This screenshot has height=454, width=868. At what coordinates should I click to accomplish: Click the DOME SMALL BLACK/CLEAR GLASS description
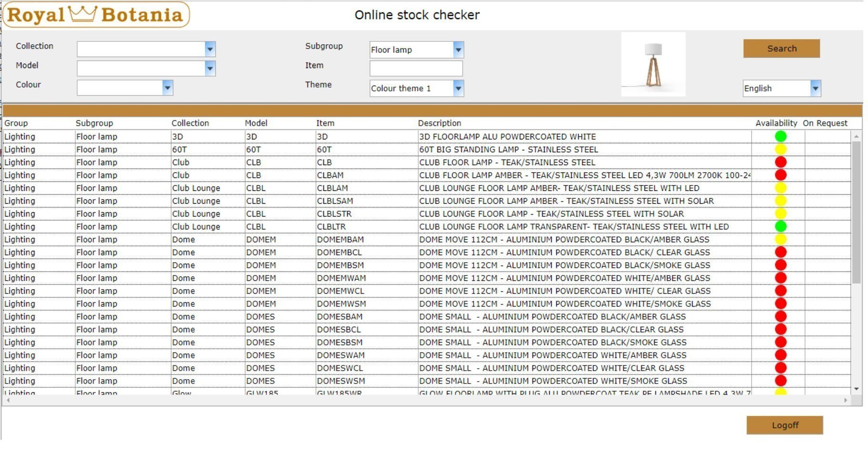point(551,329)
